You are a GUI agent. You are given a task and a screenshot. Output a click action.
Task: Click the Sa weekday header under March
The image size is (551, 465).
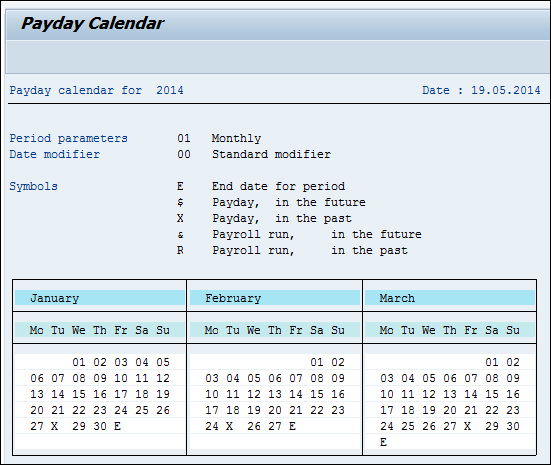click(x=492, y=330)
